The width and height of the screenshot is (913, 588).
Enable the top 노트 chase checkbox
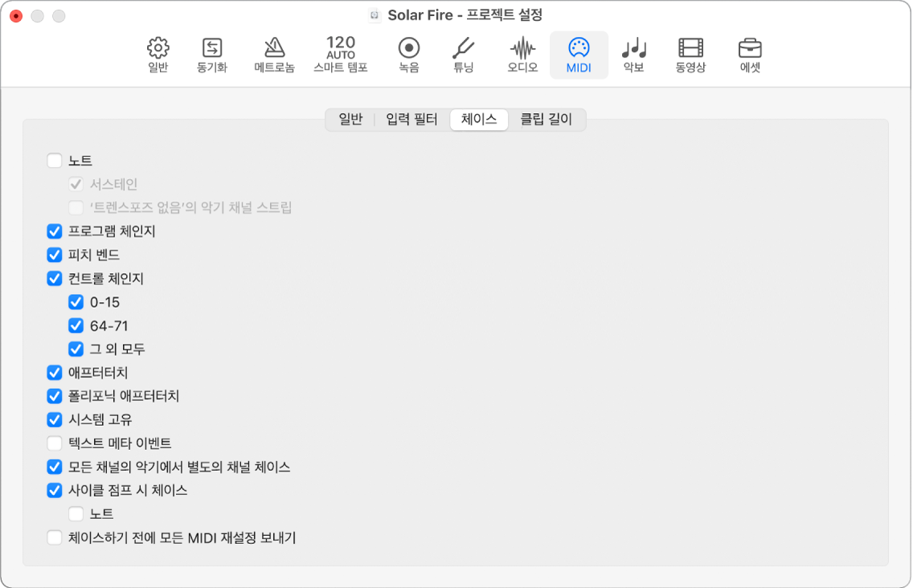click(55, 161)
